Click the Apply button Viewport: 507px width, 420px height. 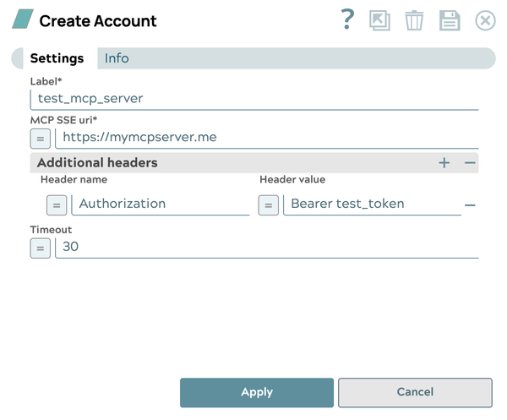(257, 392)
